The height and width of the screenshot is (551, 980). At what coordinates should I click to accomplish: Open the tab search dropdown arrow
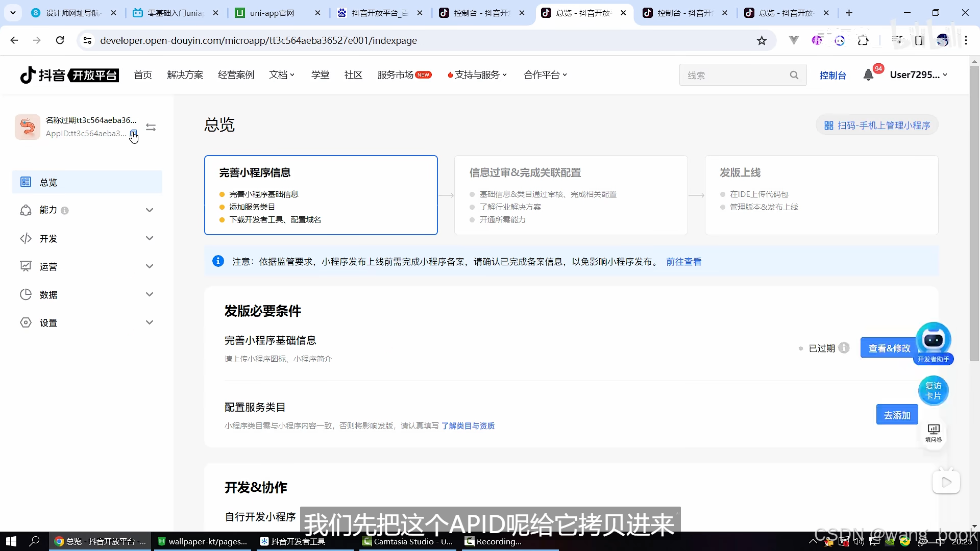point(13,13)
